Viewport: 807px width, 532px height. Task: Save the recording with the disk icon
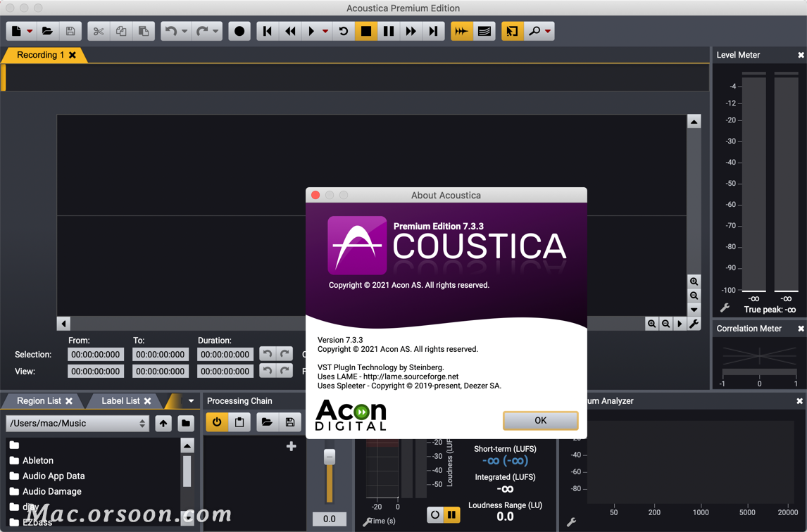(x=70, y=31)
